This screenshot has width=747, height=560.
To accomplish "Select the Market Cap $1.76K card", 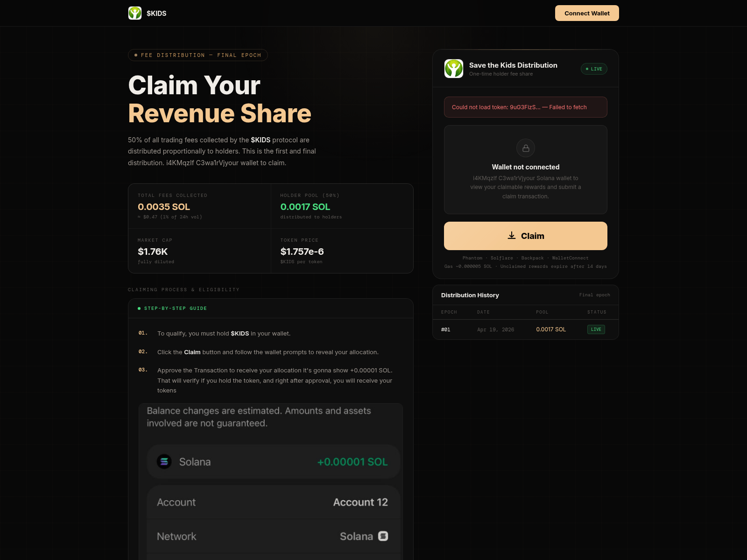I will [x=200, y=251].
